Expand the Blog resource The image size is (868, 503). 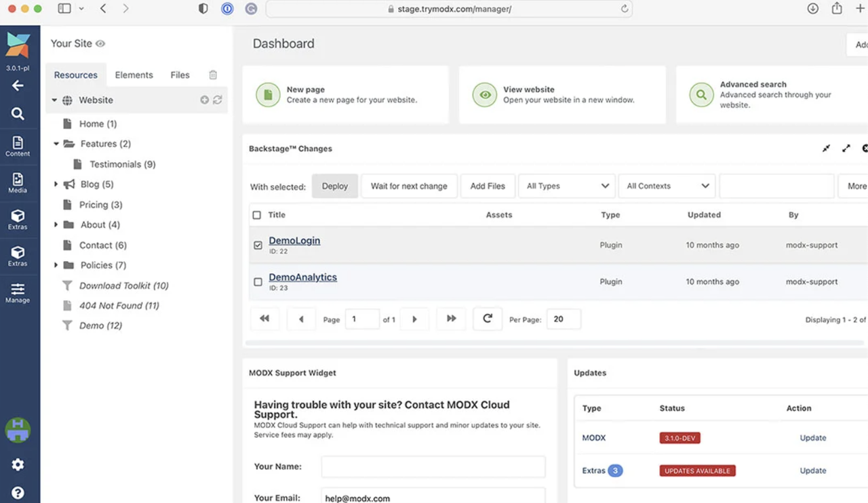(56, 184)
